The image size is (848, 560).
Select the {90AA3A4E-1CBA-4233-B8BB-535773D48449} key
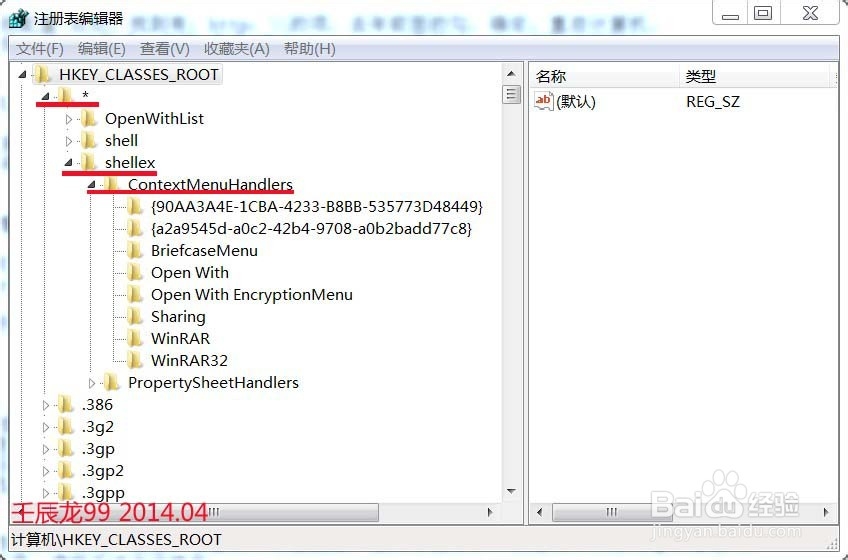[316, 207]
